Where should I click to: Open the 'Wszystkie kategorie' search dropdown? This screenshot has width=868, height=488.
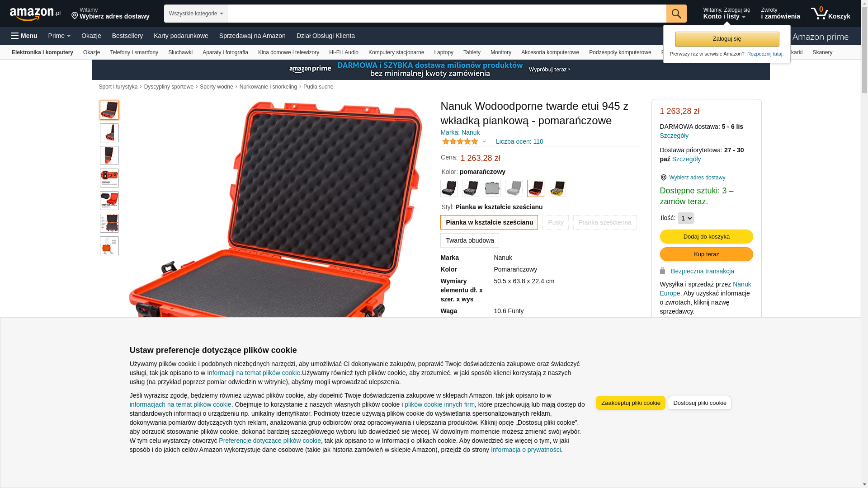click(x=196, y=14)
